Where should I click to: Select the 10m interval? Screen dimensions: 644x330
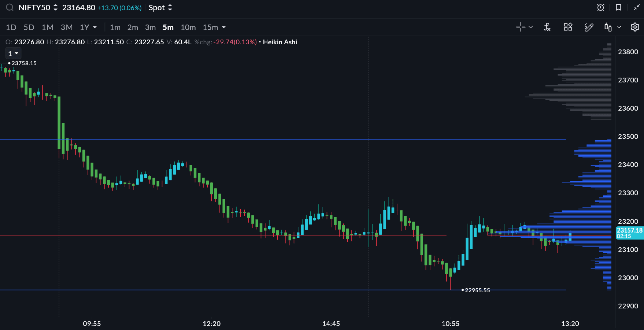click(x=188, y=27)
